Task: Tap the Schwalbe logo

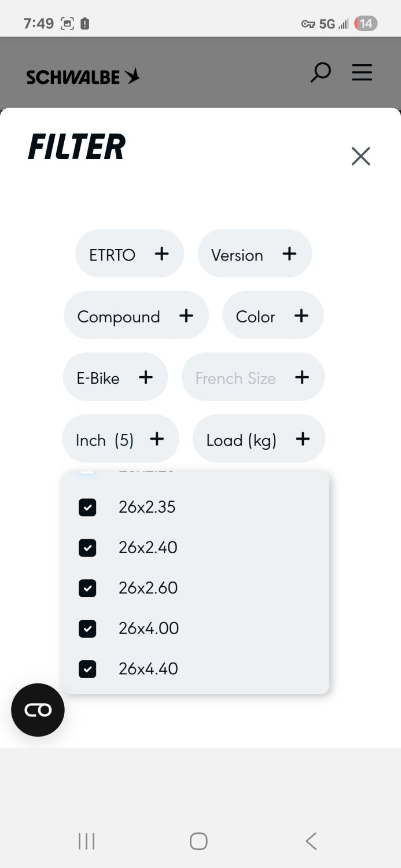Action: 83,77
